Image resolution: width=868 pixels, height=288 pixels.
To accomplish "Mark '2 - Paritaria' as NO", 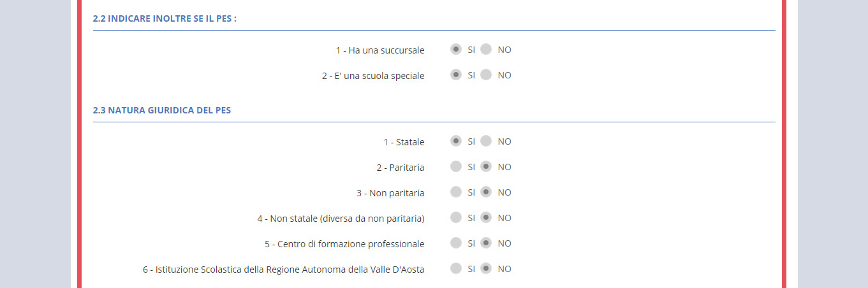I will pyautogui.click(x=486, y=167).
